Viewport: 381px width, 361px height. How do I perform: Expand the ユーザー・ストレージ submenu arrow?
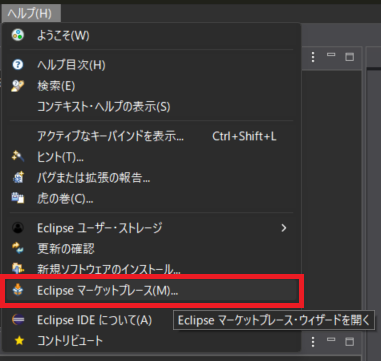coord(284,228)
